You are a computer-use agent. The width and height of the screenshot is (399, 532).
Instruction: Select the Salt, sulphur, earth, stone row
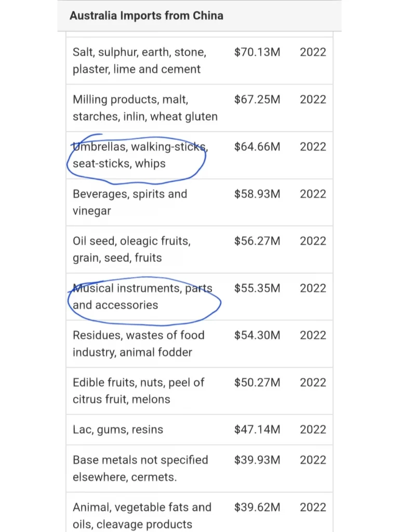click(x=199, y=61)
